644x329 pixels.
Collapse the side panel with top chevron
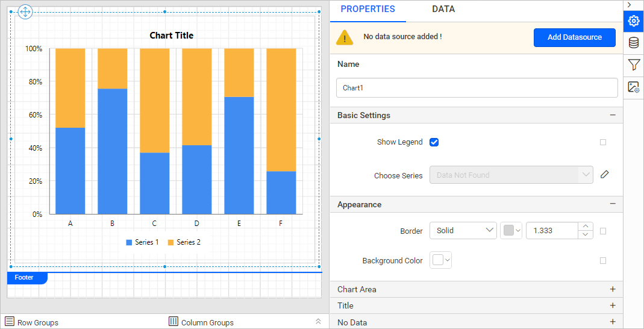tap(629, 5)
